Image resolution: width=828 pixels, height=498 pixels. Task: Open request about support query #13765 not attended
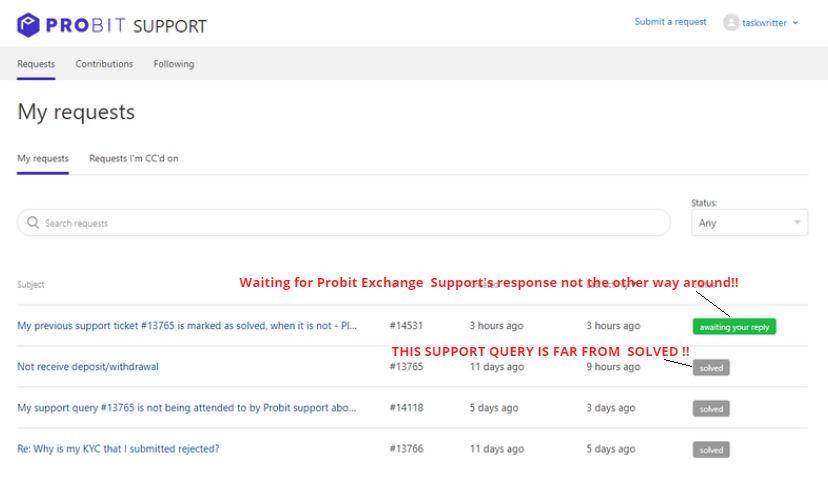[186, 408]
